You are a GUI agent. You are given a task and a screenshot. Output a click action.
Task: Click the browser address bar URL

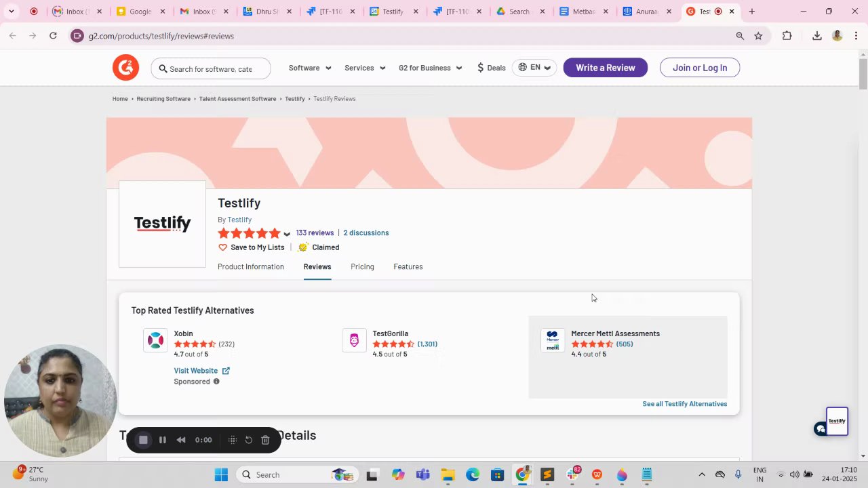[161, 36]
